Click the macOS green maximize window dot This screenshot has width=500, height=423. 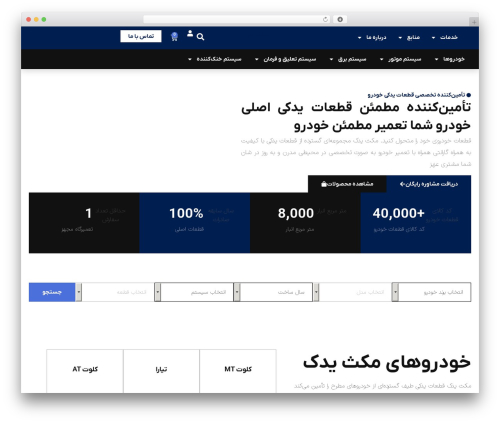44,19
